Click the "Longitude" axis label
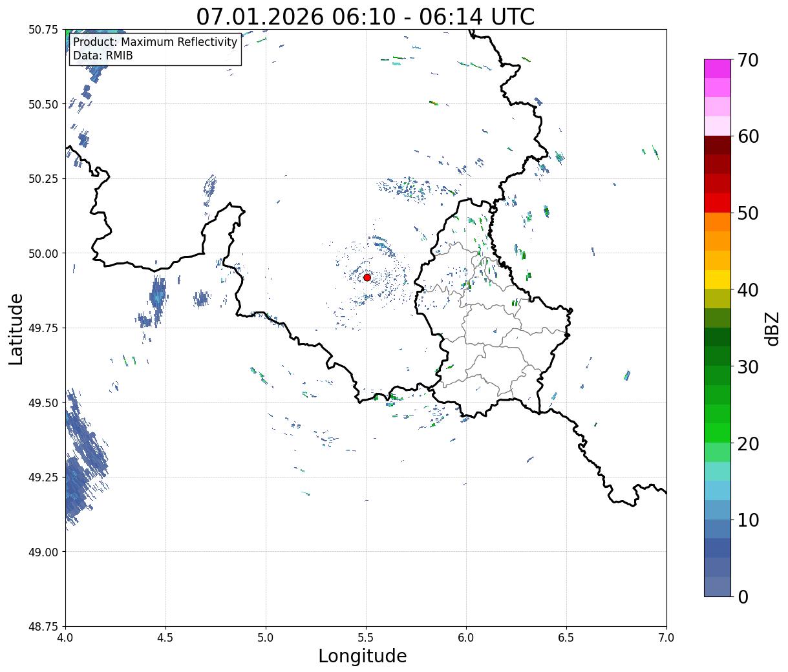788x672 pixels. (x=363, y=656)
